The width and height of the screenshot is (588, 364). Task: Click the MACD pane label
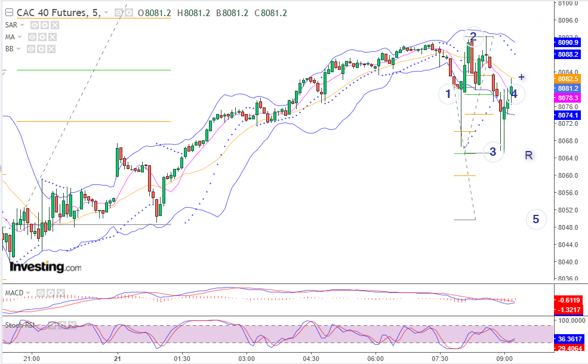14,293
